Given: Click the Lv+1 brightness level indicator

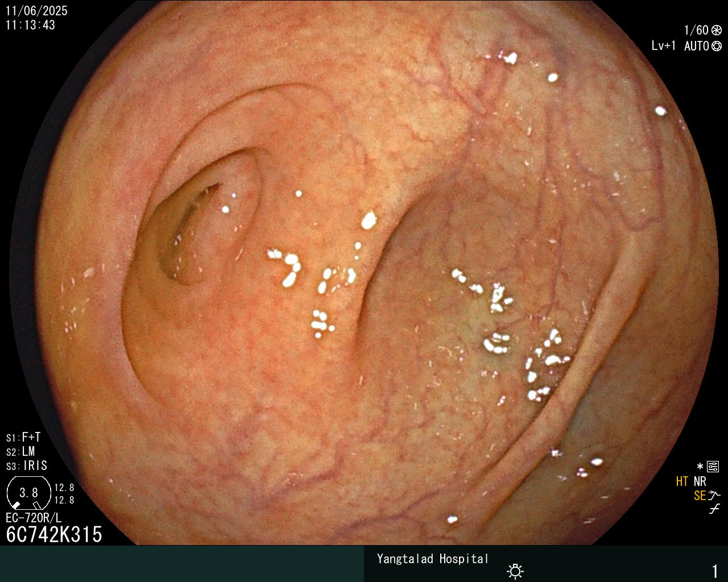Looking at the screenshot, I should click(x=664, y=46).
